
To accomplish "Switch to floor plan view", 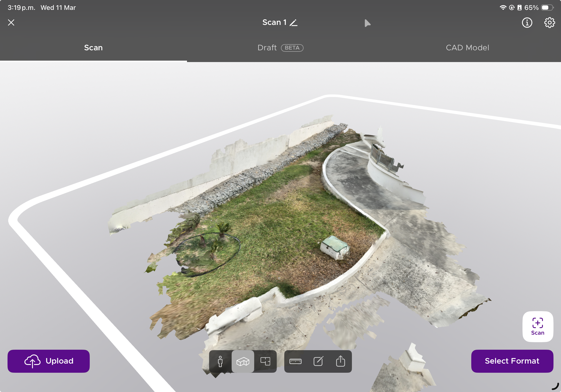I will click(x=265, y=361).
